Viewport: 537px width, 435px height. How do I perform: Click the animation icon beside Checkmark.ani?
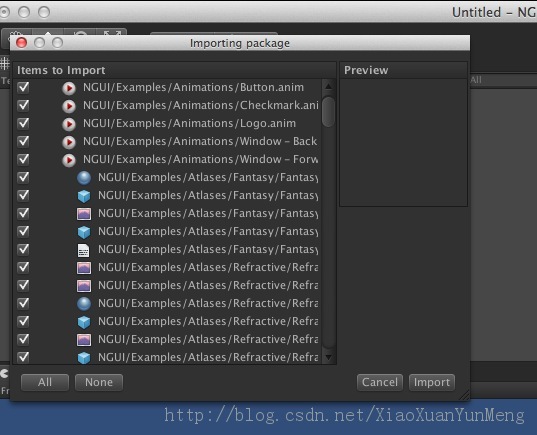click(69, 106)
